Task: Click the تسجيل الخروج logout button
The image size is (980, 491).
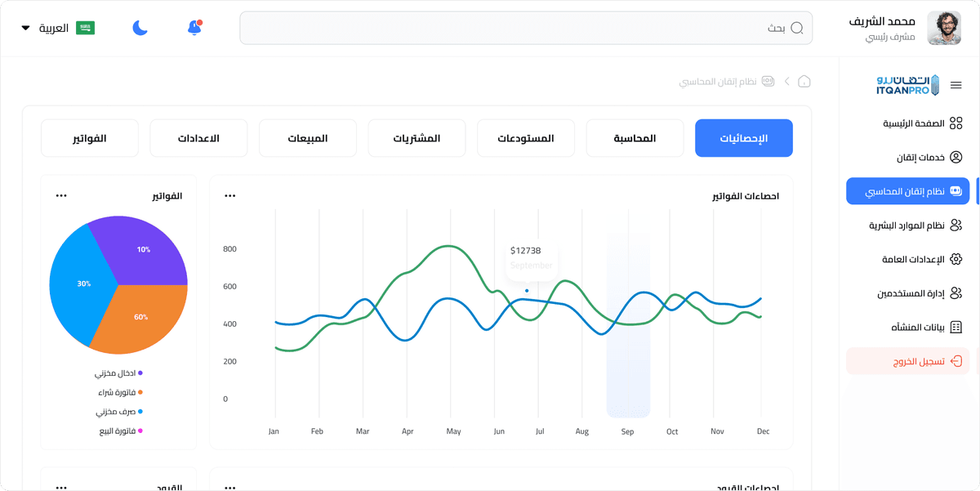Action: pyautogui.click(x=907, y=361)
